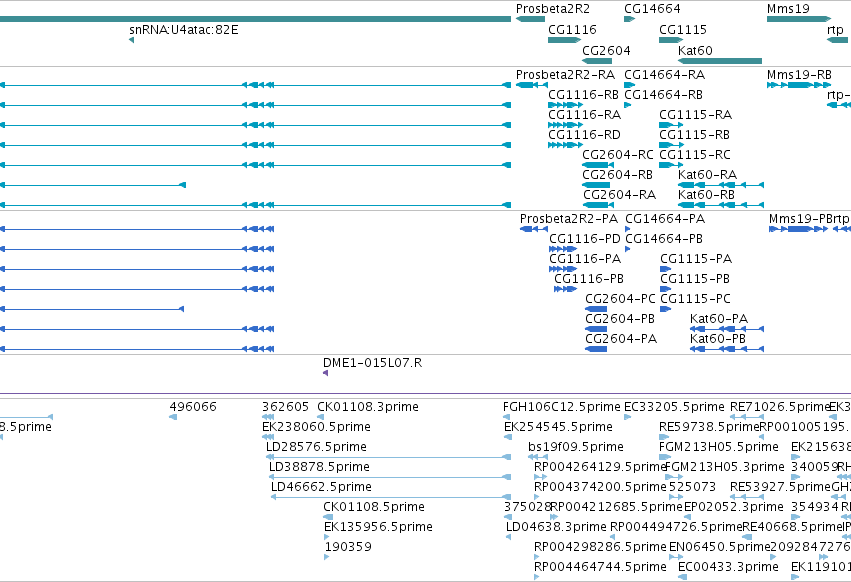The width and height of the screenshot is (851, 582).
Task: Open the LD04638.3prime EST label
Action: pos(556,528)
